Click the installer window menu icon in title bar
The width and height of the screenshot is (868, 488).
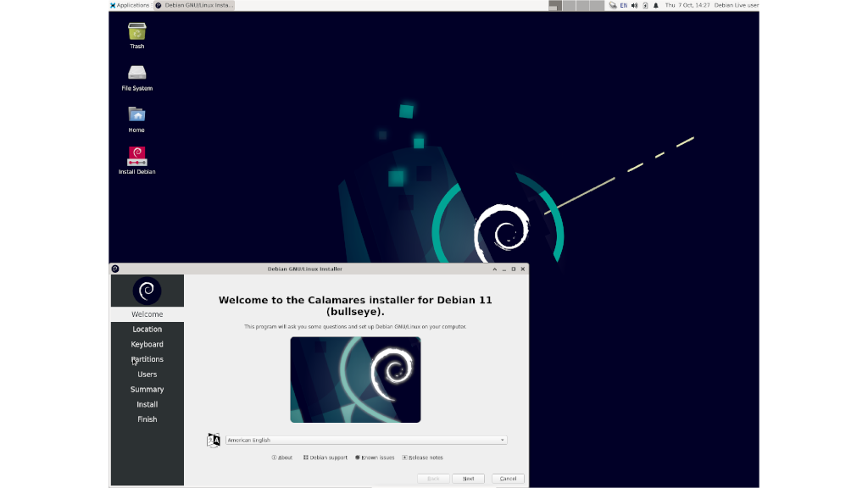point(115,269)
